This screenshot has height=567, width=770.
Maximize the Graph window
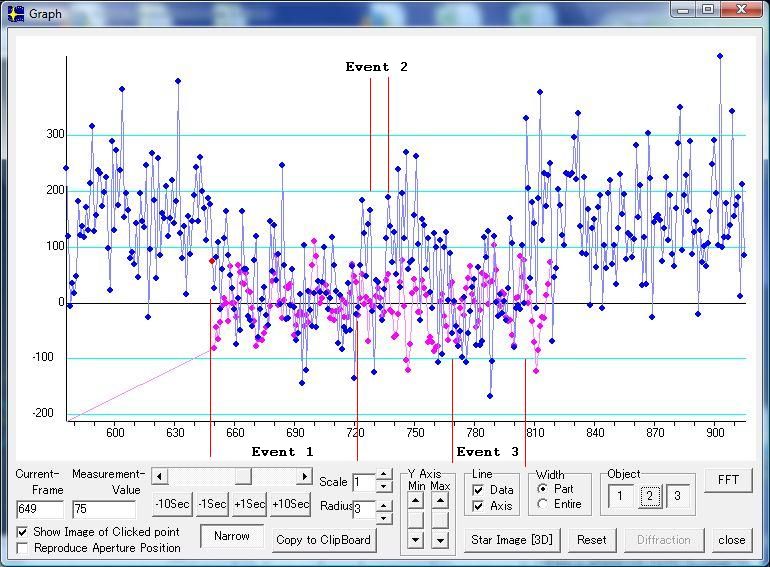pos(708,10)
